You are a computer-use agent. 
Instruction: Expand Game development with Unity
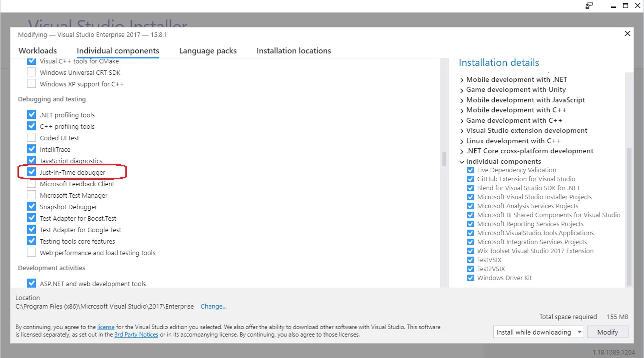pos(462,90)
